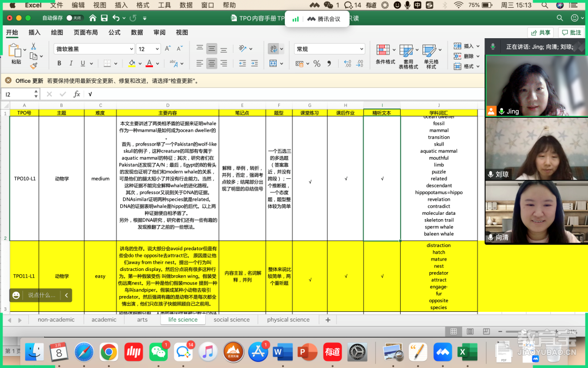Switch to Page Layout view in status bar

(x=470, y=331)
